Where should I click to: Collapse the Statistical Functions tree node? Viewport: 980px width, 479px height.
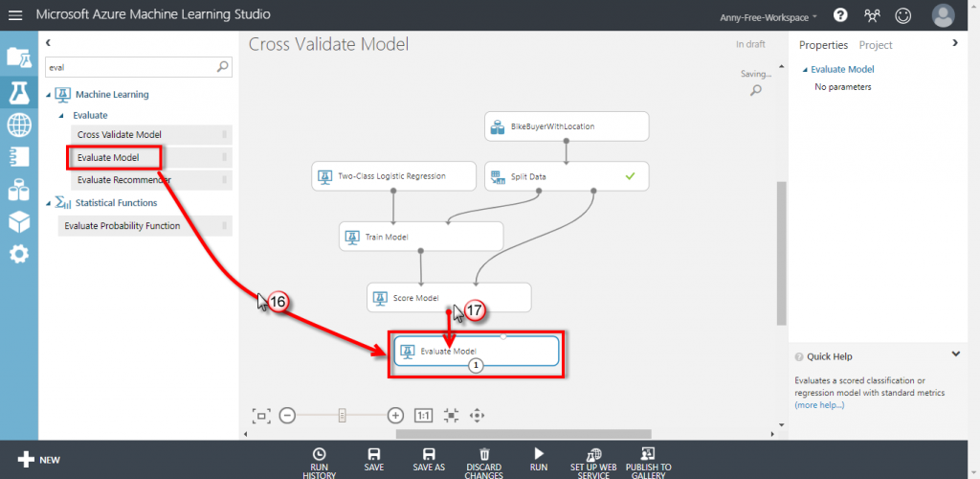pyautogui.click(x=49, y=203)
